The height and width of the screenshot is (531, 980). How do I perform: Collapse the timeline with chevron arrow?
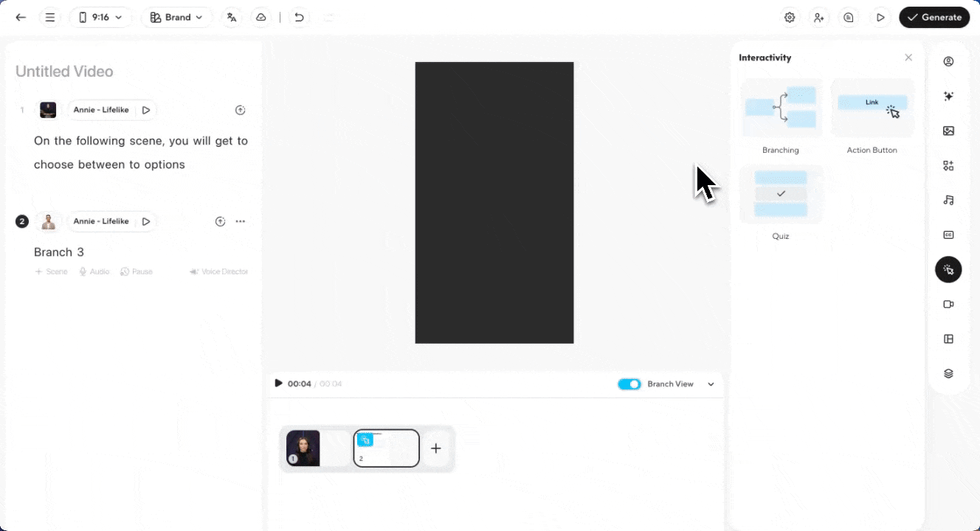(x=711, y=384)
